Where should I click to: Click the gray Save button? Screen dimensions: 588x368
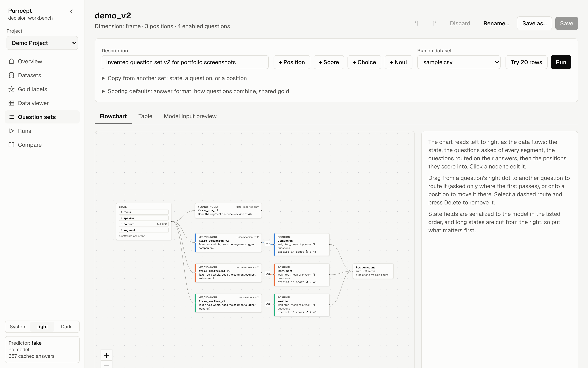point(566,23)
